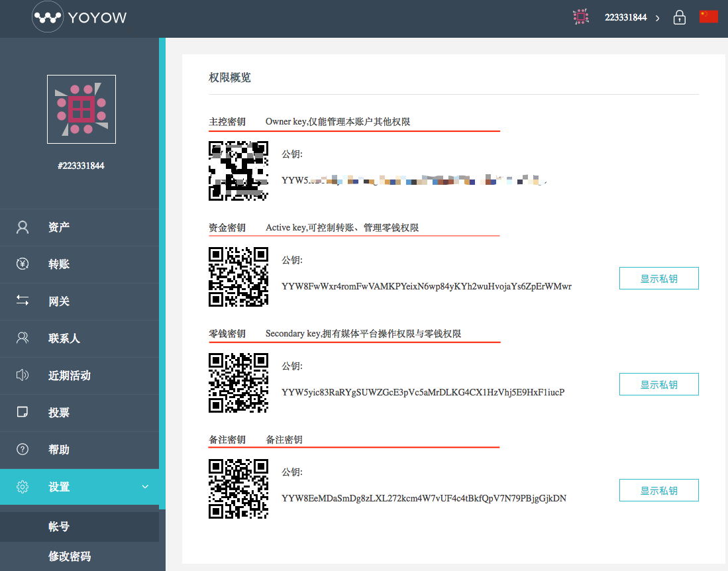
Task: Show private key for Secondary key
Action: pos(659,384)
